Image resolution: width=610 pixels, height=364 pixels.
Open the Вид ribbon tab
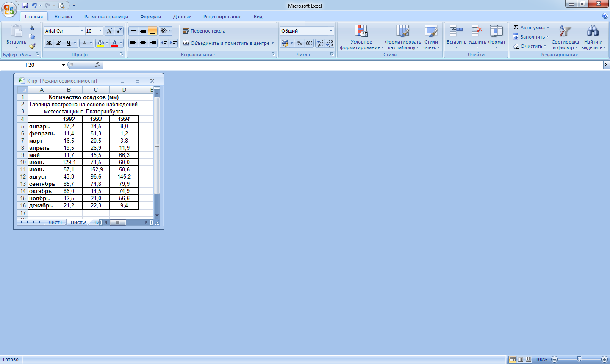coord(258,17)
